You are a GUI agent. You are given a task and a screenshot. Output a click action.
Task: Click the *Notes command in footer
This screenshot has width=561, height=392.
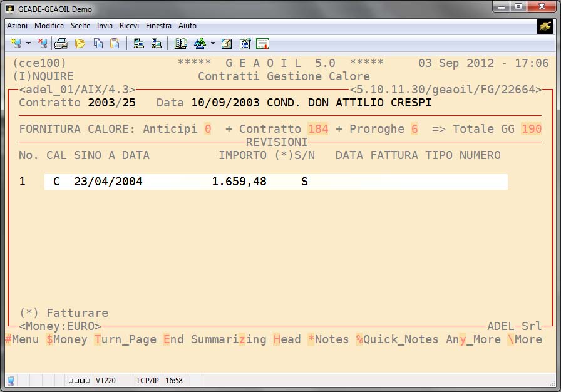(328, 339)
